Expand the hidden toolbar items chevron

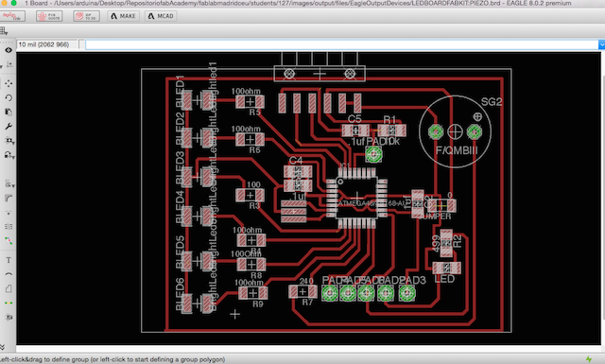pyautogui.click(x=2, y=347)
